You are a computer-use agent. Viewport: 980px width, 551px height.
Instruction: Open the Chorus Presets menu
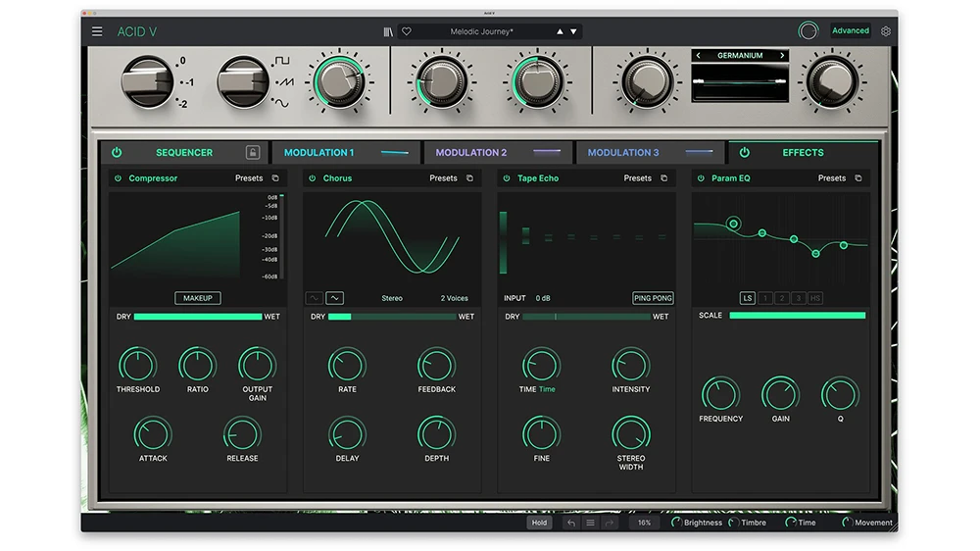(443, 178)
